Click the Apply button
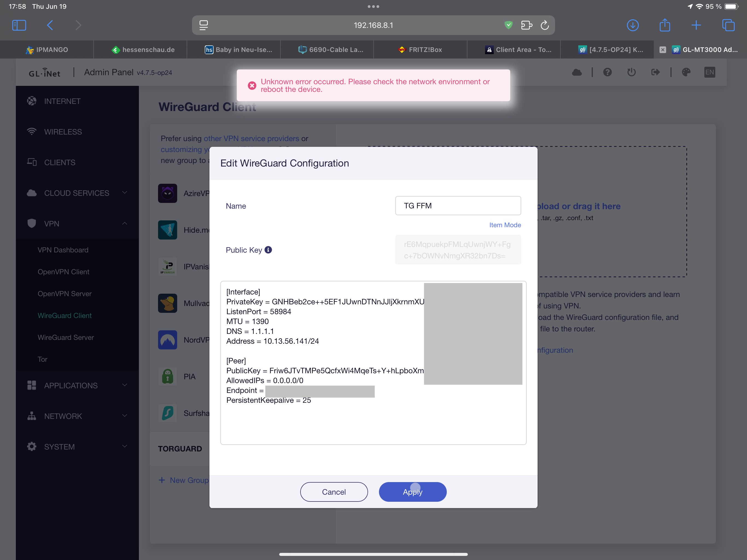Viewport: 747px width, 560px height. pyautogui.click(x=412, y=492)
